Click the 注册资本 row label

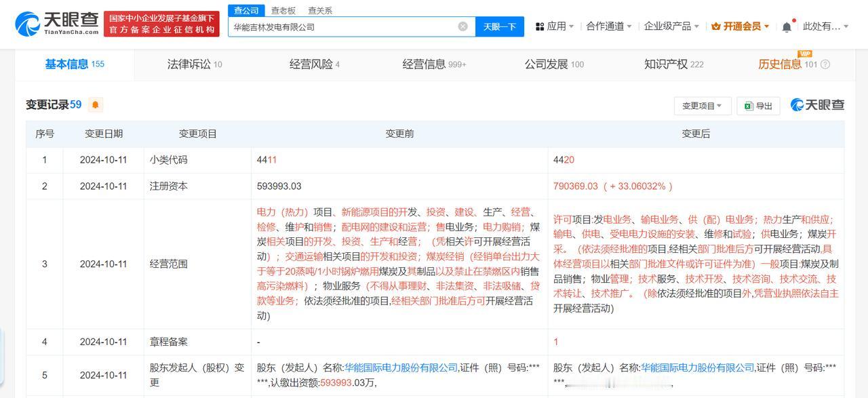pyautogui.click(x=168, y=186)
